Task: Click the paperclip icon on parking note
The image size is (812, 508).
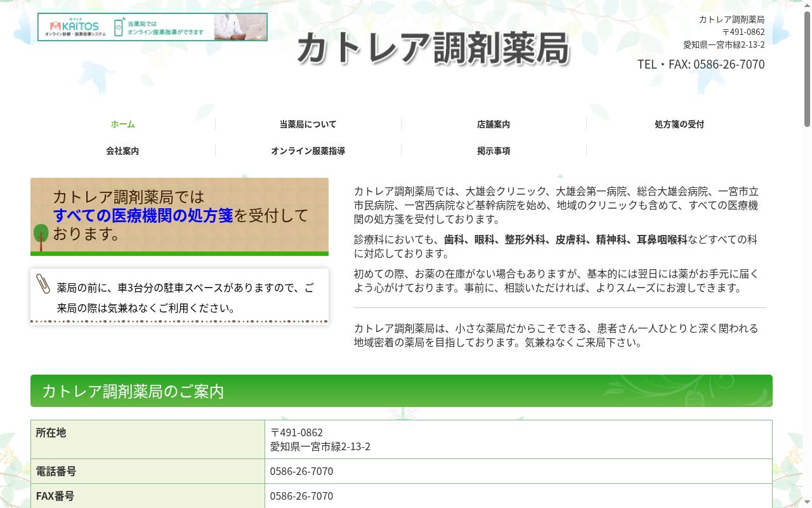Action: click(x=43, y=284)
